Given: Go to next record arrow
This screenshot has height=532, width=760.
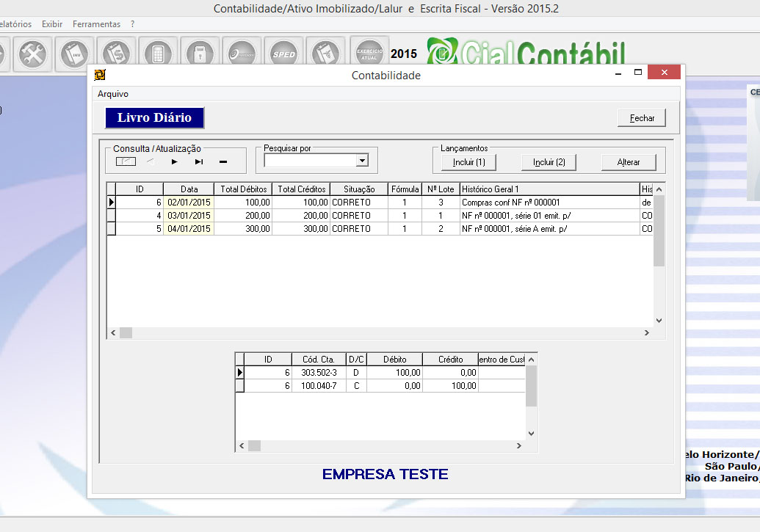Looking at the screenshot, I should pos(175,161).
